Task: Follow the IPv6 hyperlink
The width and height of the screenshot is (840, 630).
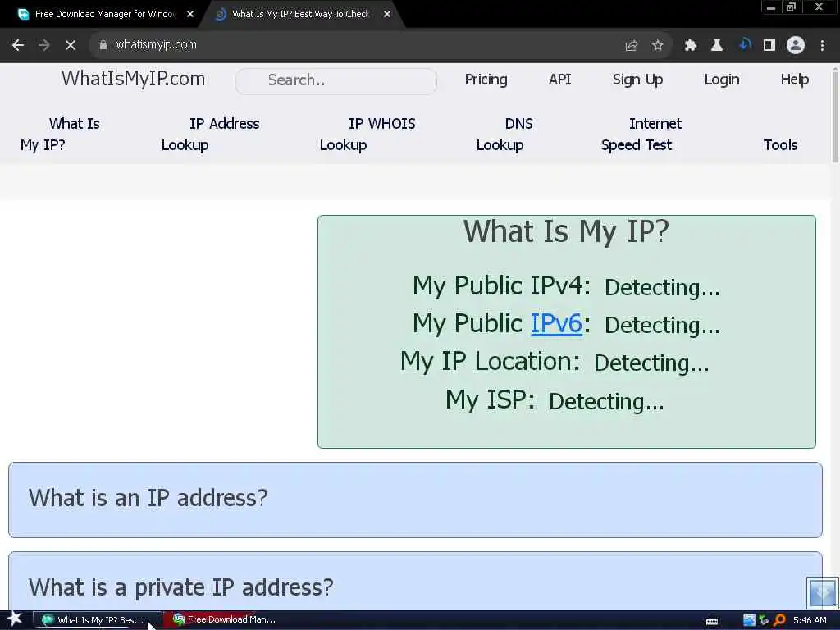Action: (556, 323)
